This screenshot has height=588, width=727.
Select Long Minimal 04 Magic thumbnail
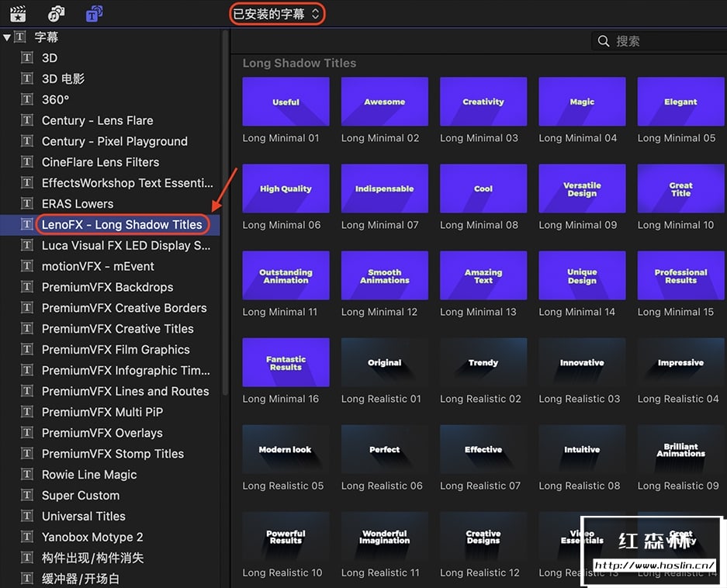coord(582,102)
